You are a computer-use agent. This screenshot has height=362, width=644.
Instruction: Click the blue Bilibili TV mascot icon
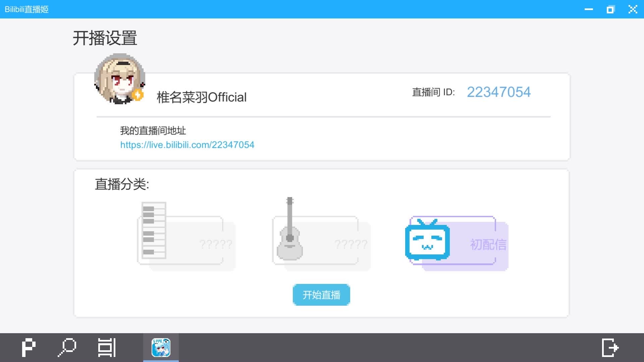click(x=427, y=240)
